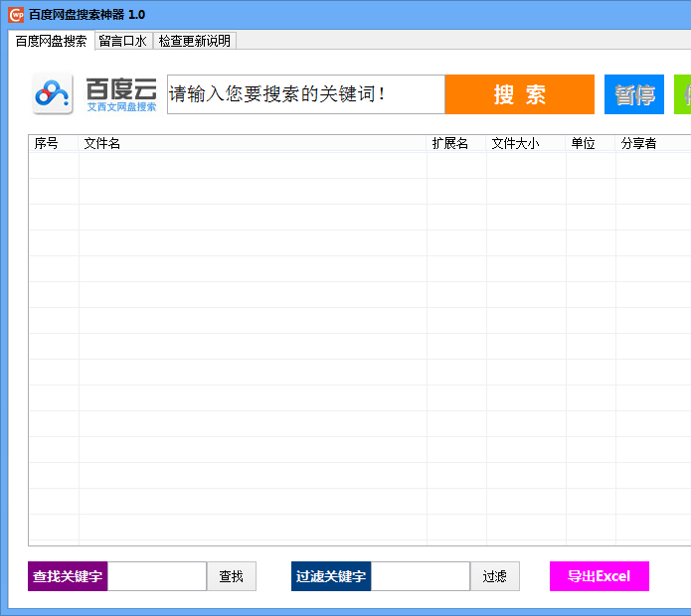This screenshot has height=616, width=691.
Task: Click the 分享者 column header
Action: pos(651,144)
